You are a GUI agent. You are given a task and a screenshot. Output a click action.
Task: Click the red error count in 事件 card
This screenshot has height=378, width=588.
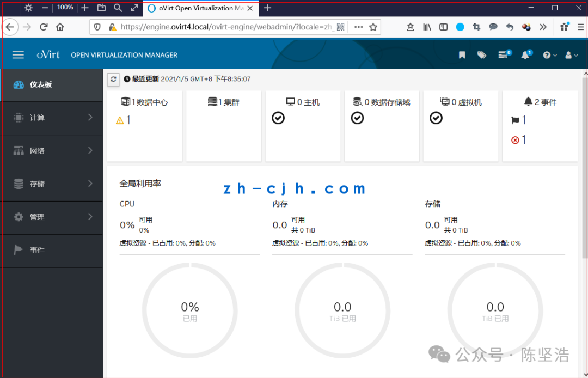pyautogui.click(x=519, y=140)
